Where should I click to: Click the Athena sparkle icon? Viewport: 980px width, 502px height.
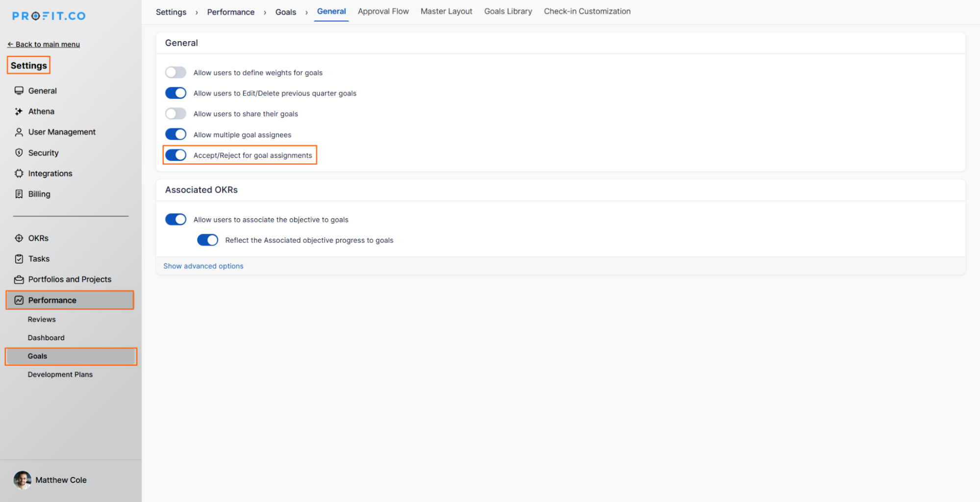click(19, 112)
